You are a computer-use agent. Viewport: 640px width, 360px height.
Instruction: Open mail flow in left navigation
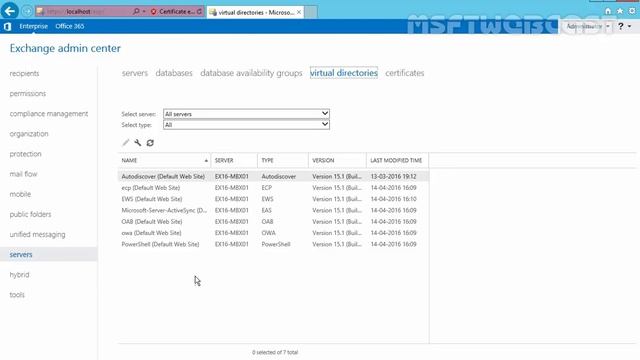[x=23, y=174]
